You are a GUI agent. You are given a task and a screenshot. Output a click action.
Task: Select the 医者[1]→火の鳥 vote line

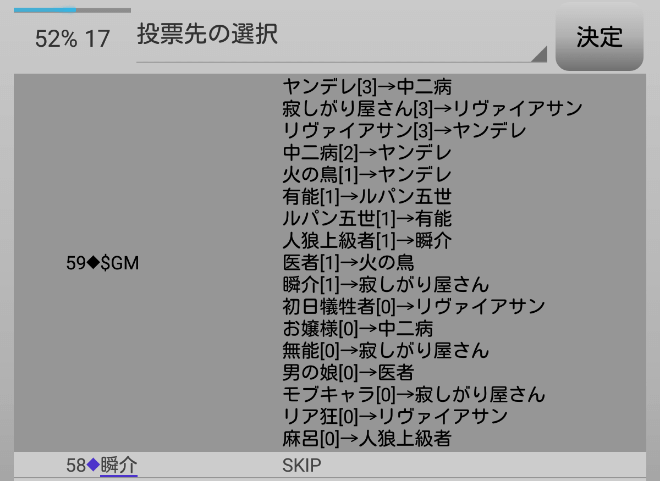coord(348,263)
